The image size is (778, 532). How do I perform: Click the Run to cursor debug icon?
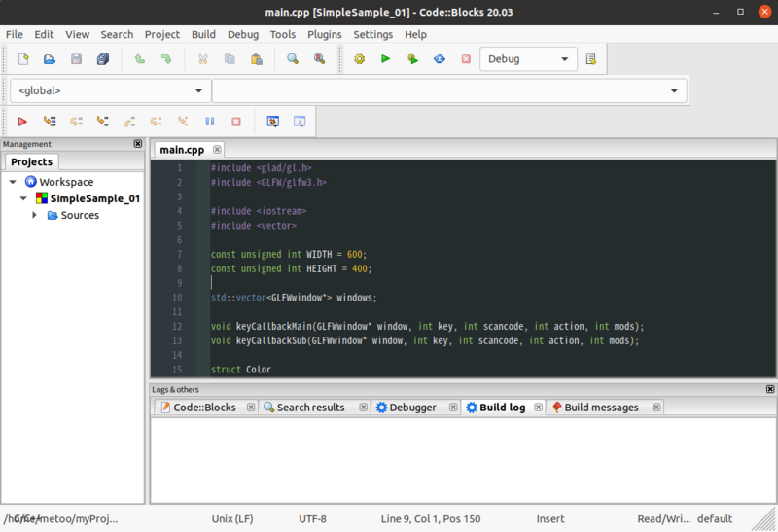(x=50, y=122)
